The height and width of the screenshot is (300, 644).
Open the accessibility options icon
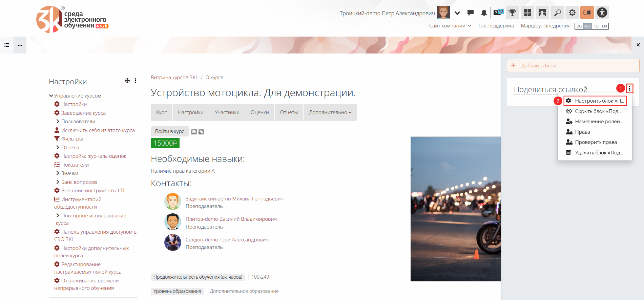tap(602, 13)
